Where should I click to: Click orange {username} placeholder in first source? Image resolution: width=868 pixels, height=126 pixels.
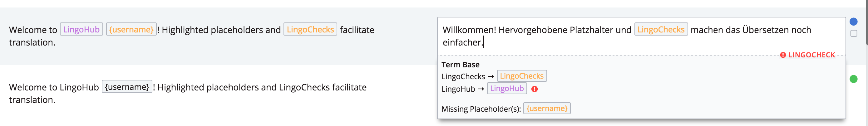click(x=131, y=30)
